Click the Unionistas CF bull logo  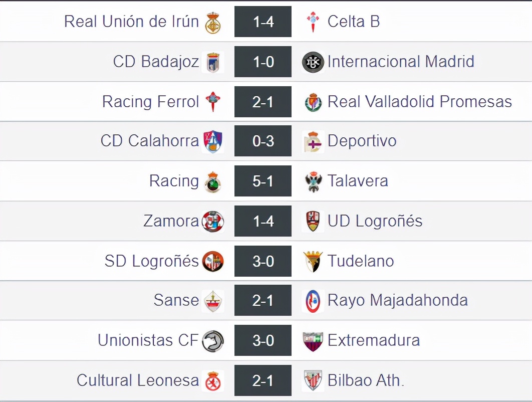click(x=213, y=341)
